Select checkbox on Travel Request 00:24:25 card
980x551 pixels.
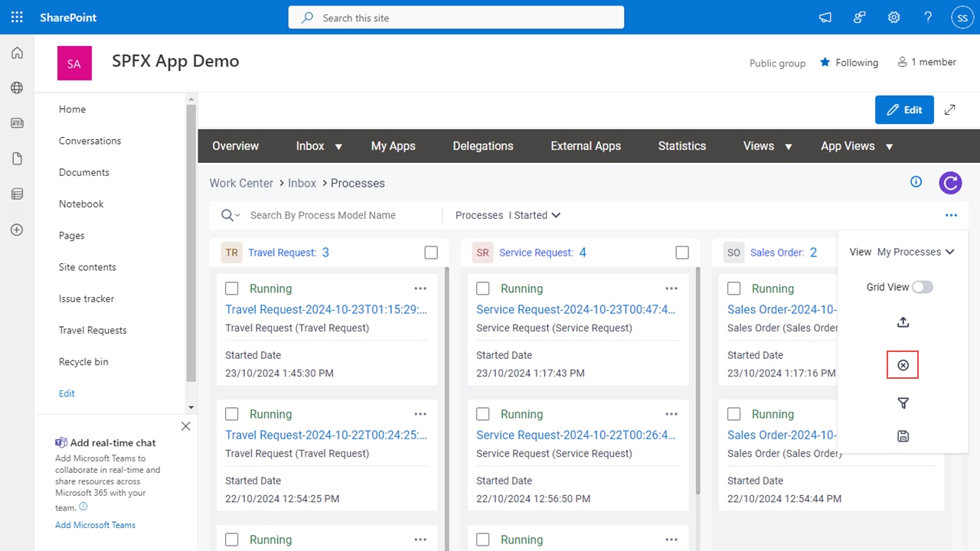232,414
